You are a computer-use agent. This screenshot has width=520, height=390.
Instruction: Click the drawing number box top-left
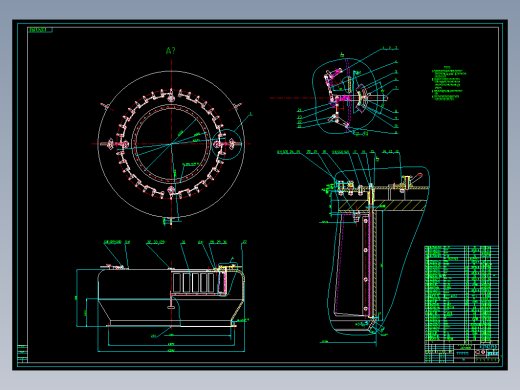(x=40, y=30)
